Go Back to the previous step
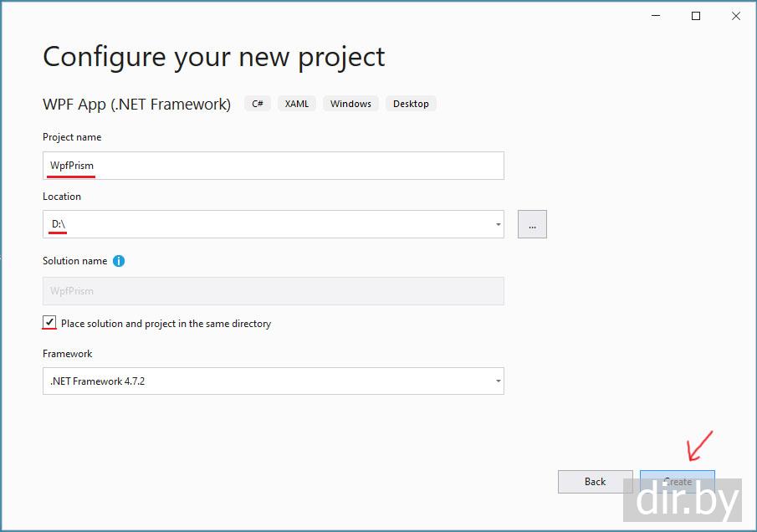The height and width of the screenshot is (532, 757). click(x=595, y=482)
